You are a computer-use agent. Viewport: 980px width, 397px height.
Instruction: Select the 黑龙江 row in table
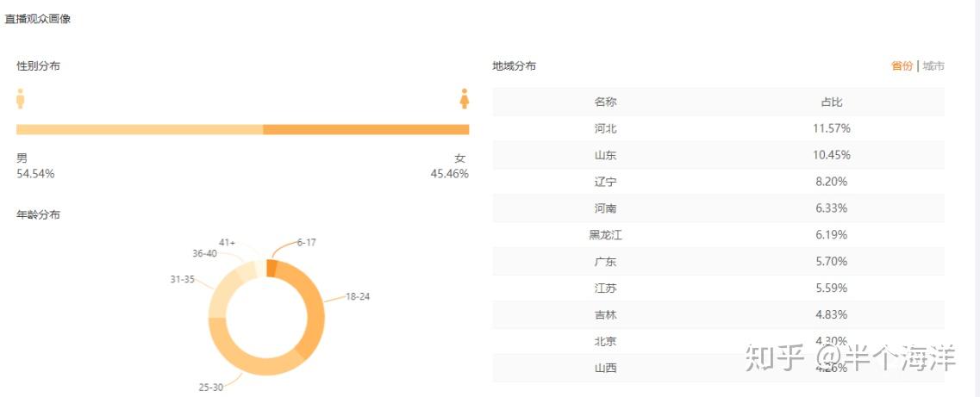coord(718,235)
